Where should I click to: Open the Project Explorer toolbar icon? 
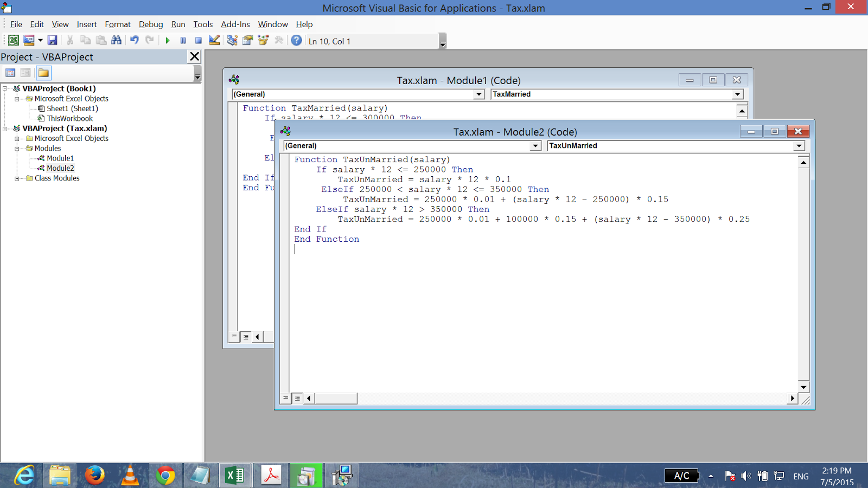pos(232,41)
